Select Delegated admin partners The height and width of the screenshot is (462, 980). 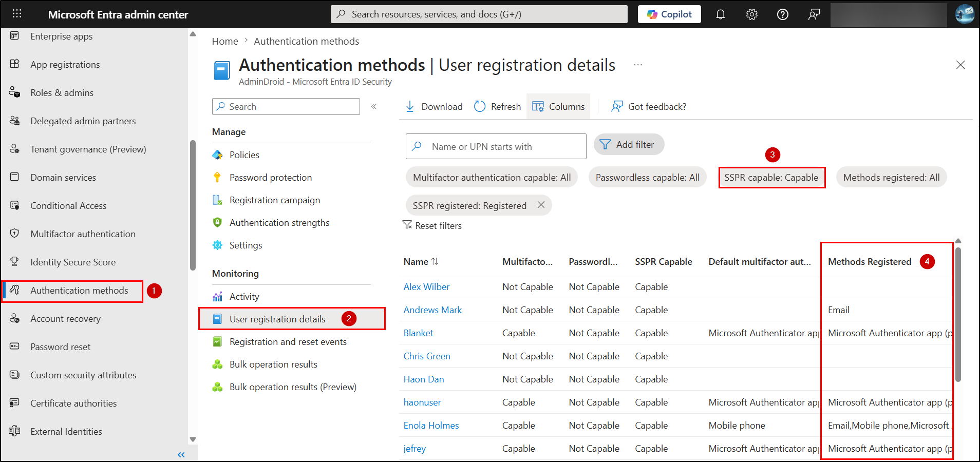(x=83, y=121)
